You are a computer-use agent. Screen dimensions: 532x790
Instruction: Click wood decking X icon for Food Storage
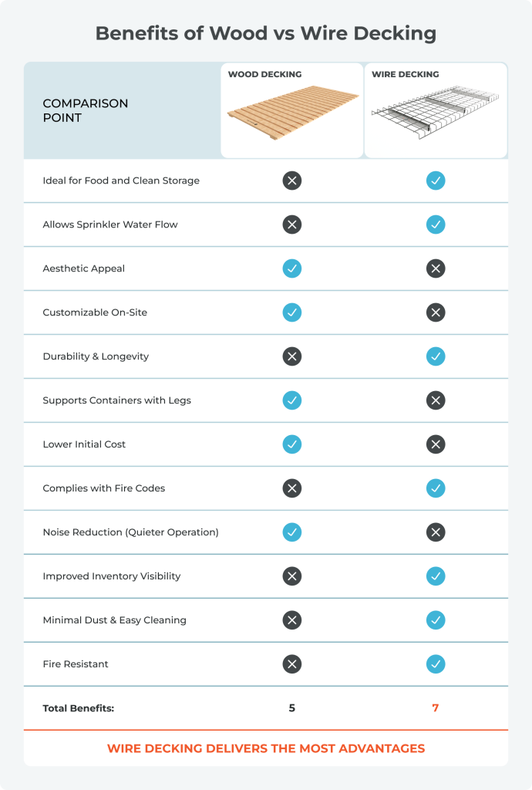[291, 181]
